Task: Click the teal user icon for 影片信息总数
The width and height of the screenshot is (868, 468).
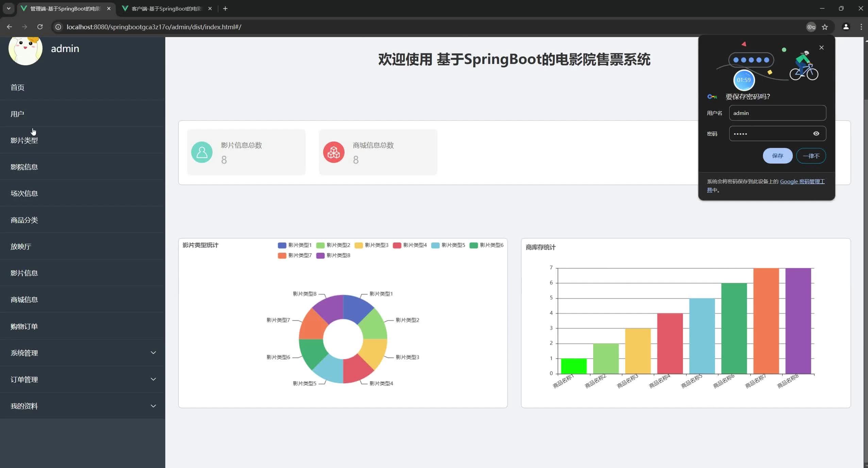Action: [x=202, y=152]
